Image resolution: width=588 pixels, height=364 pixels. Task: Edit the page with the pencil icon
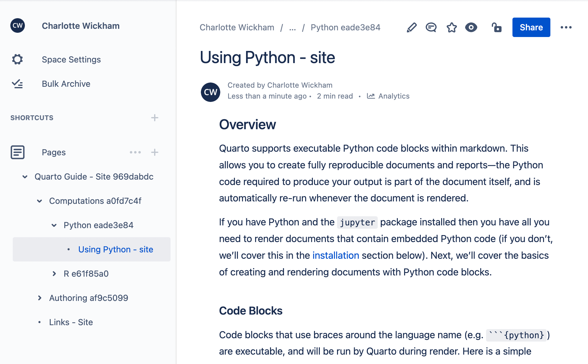411,27
